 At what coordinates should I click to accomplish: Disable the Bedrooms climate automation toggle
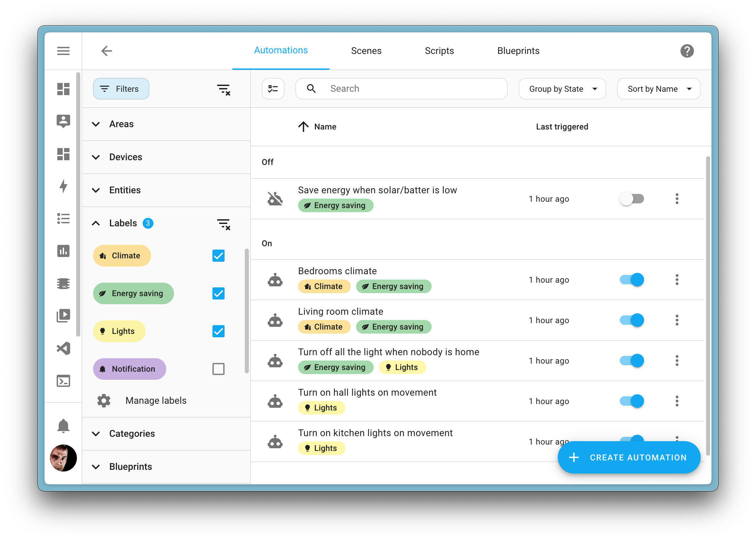[x=632, y=280]
